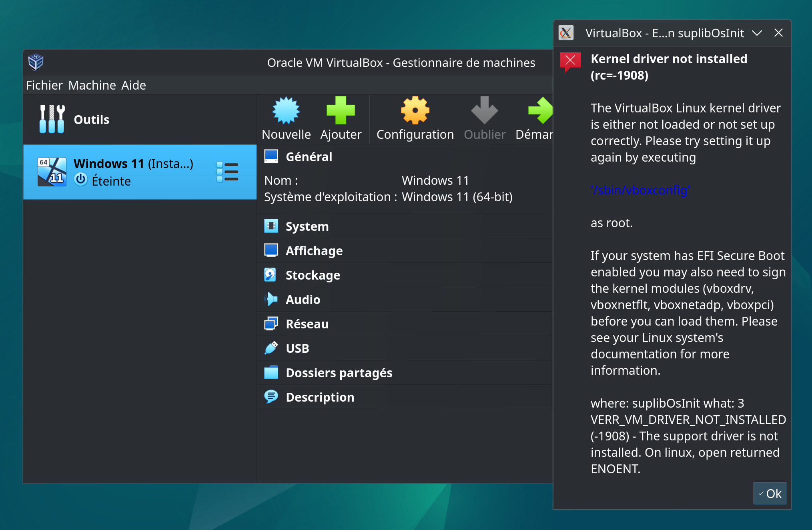Click the Nouvelle (new machine) toolbar icon
Screen dimensions: 812x530
click(x=286, y=110)
